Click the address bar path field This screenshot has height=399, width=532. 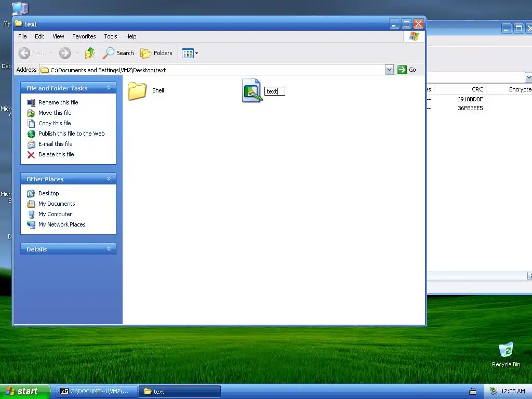tap(212, 70)
